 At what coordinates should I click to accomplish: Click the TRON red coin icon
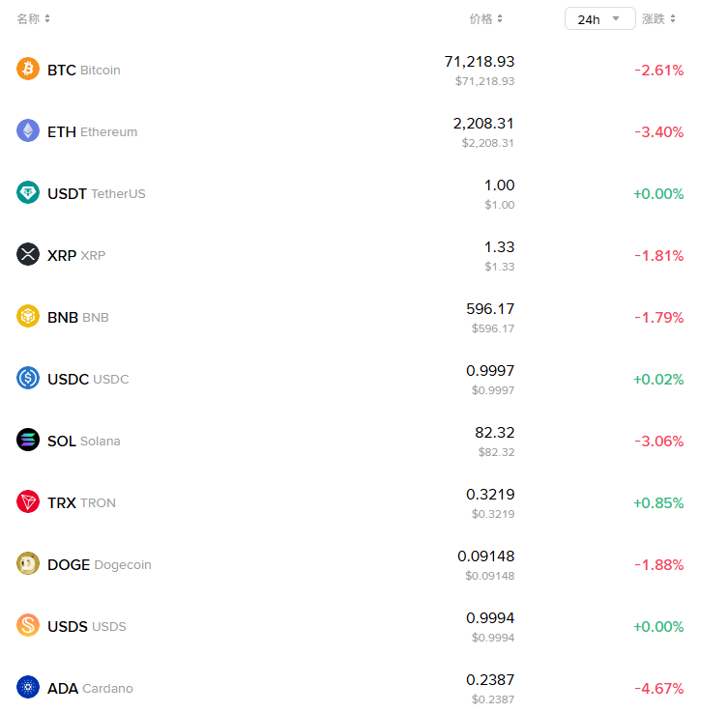(28, 501)
